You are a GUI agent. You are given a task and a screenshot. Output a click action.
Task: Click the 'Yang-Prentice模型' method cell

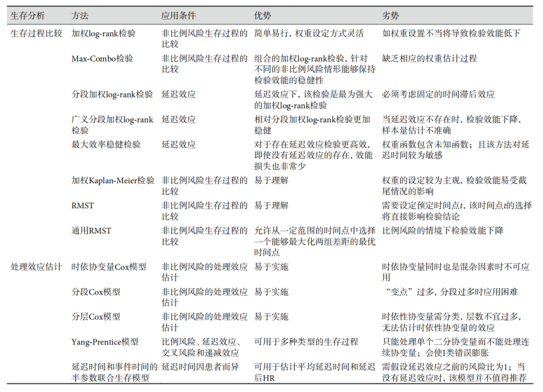[x=105, y=342]
